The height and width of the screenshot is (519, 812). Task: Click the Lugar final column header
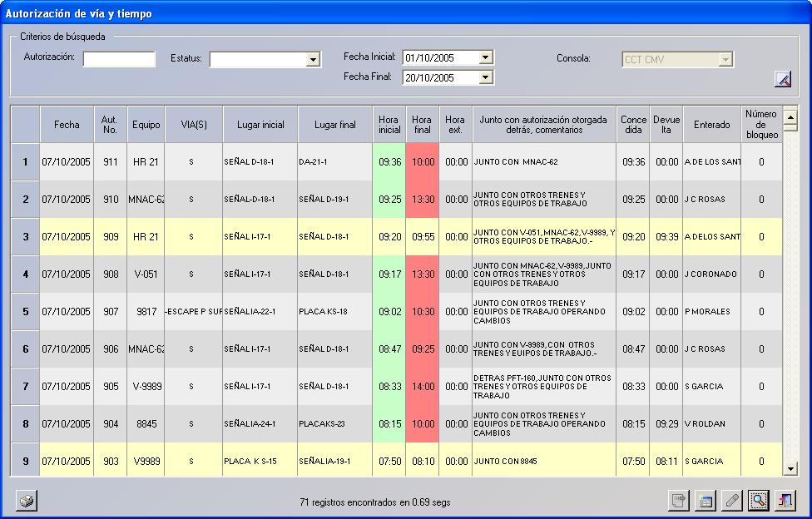(335, 124)
